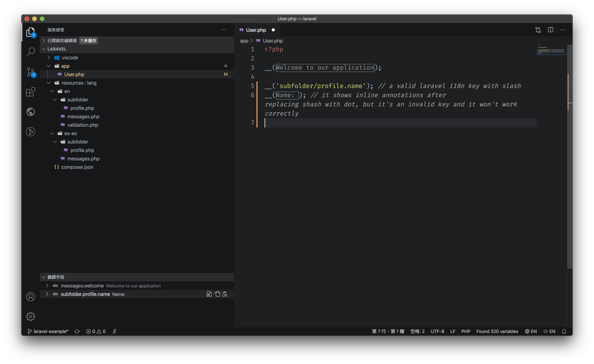594x364 pixels.
Task: Open the Explorer icon in the Activity Bar
Action: click(31, 32)
